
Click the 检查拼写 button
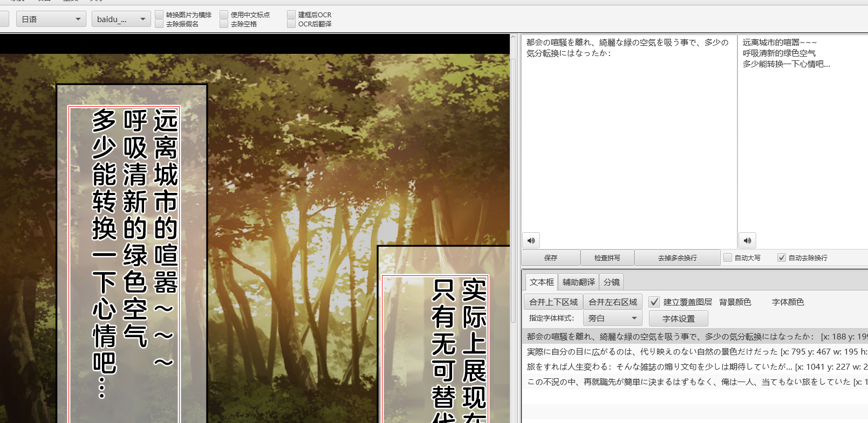(607, 258)
